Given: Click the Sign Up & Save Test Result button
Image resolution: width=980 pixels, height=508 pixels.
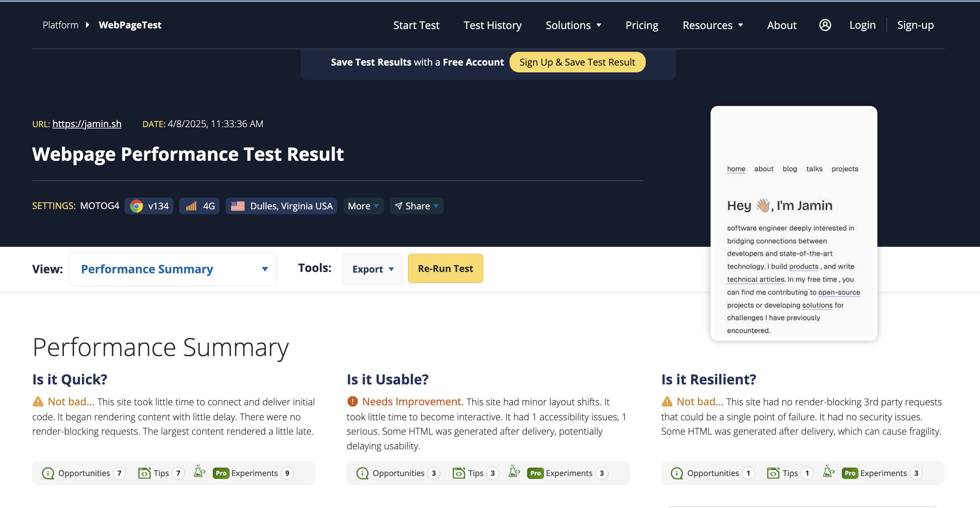Looking at the screenshot, I should point(577,62).
